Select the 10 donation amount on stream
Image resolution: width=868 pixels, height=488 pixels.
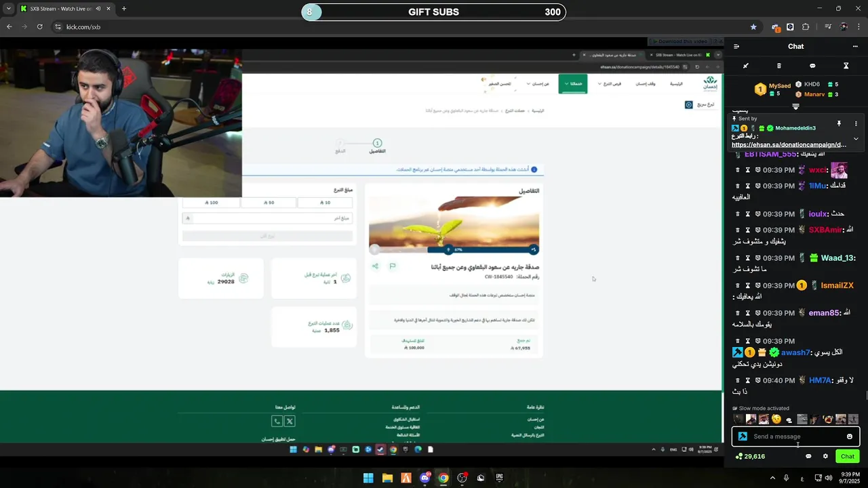click(x=325, y=203)
